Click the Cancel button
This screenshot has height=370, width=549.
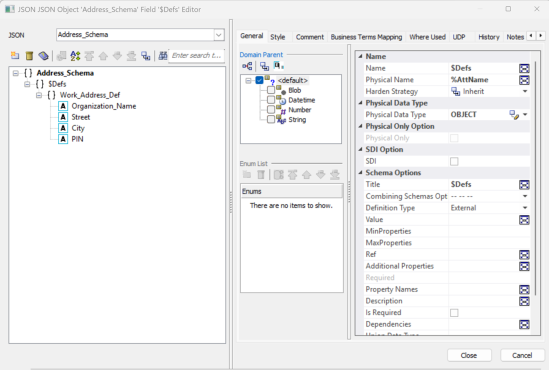point(522,355)
